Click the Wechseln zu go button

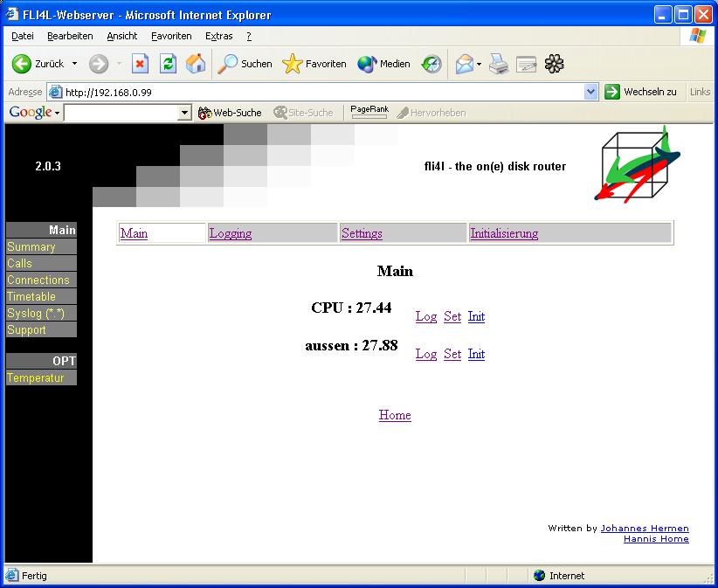tap(640, 92)
